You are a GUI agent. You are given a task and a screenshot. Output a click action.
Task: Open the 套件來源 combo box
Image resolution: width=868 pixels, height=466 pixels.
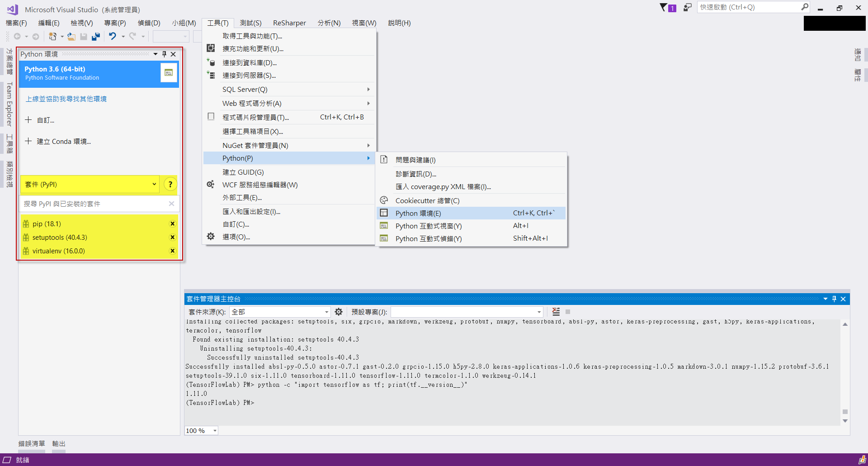tap(280, 312)
